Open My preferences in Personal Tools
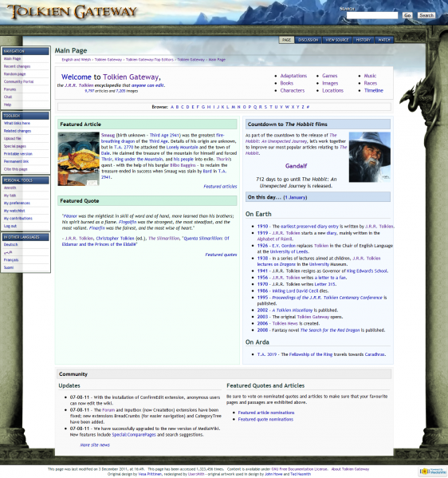Screen dimensions: 448x478 tap(17, 203)
